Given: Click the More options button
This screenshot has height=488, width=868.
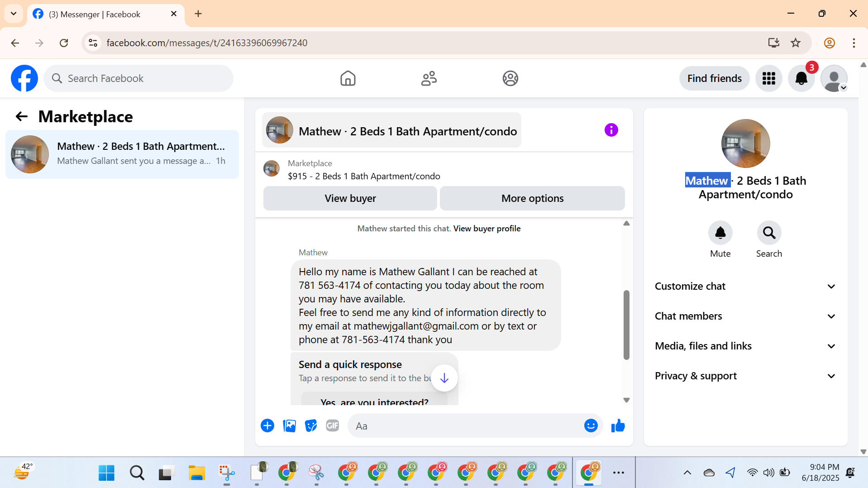Looking at the screenshot, I should tap(532, 198).
